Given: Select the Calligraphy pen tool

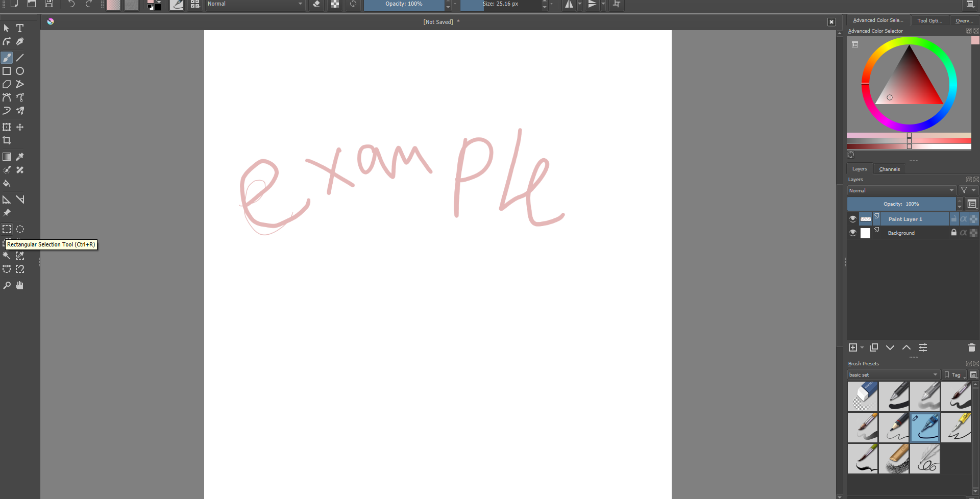Looking at the screenshot, I should tap(20, 41).
